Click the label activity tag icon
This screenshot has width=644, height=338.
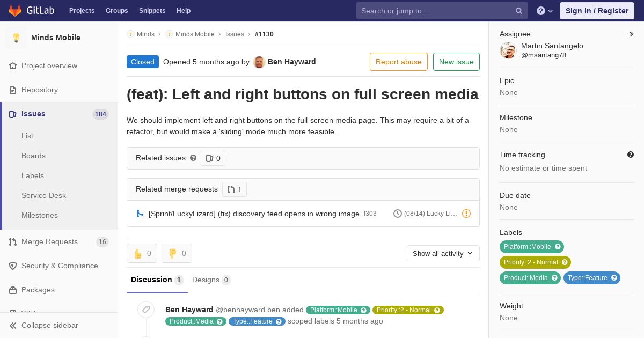pyautogui.click(x=145, y=310)
